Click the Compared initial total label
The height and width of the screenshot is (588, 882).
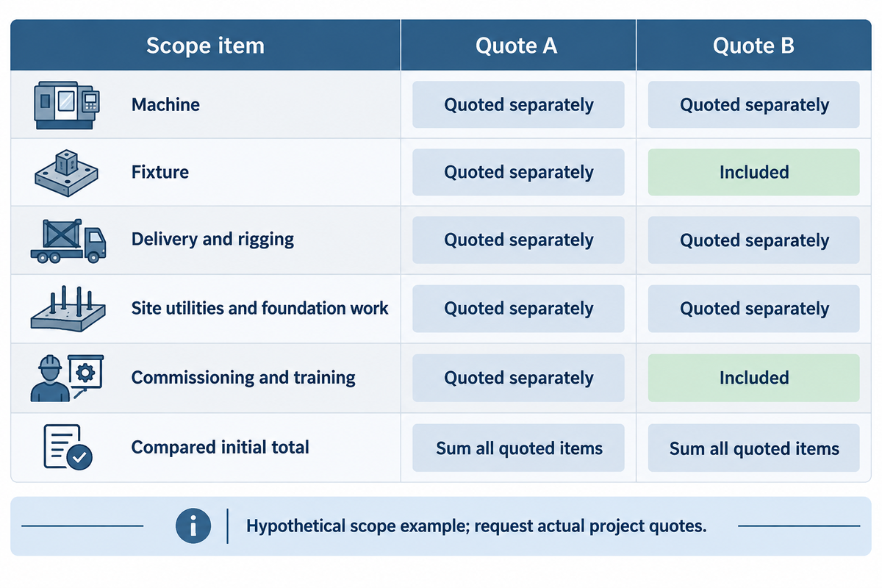220,447
